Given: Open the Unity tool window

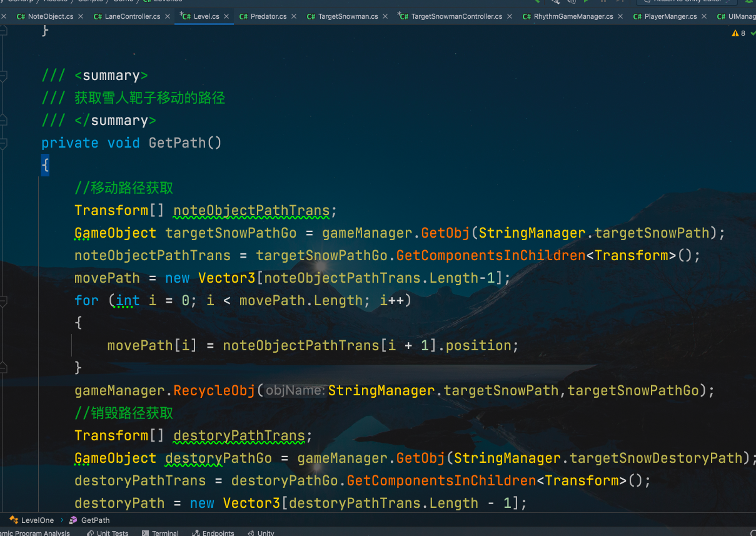Looking at the screenshot, I should [261, 533].
